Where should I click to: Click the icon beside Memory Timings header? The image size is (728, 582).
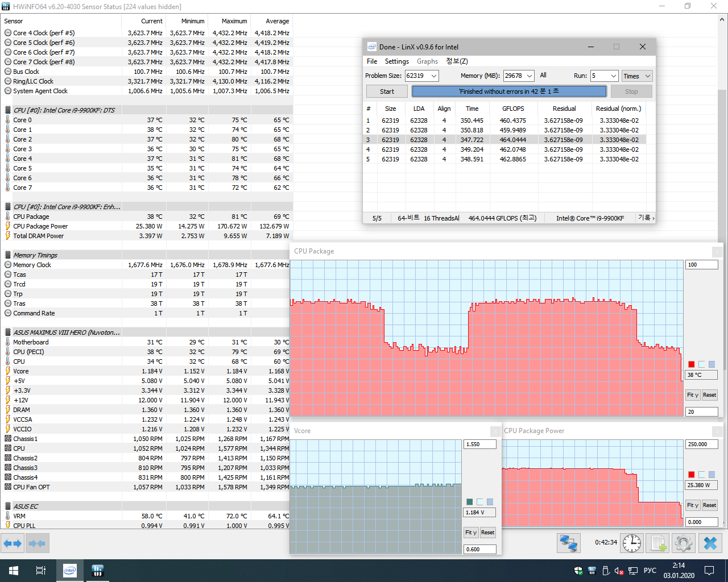(x=8, y=255)
